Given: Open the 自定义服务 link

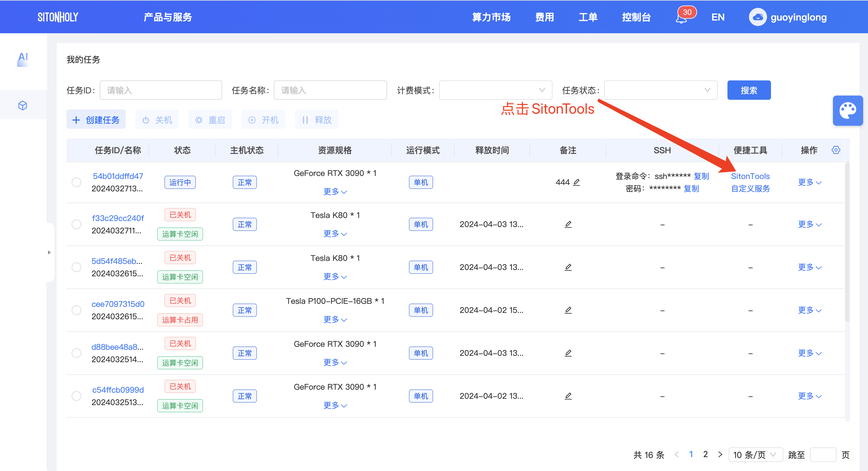Looking at the screenshot, I should click(x=750, y=188).
